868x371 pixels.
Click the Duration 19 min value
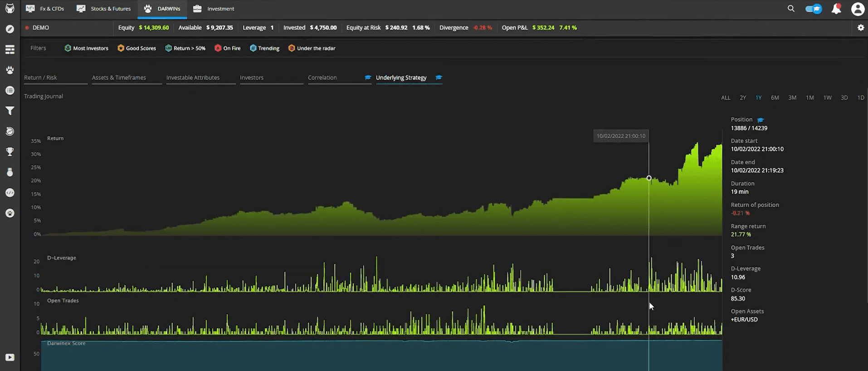[x=740, y=192]
